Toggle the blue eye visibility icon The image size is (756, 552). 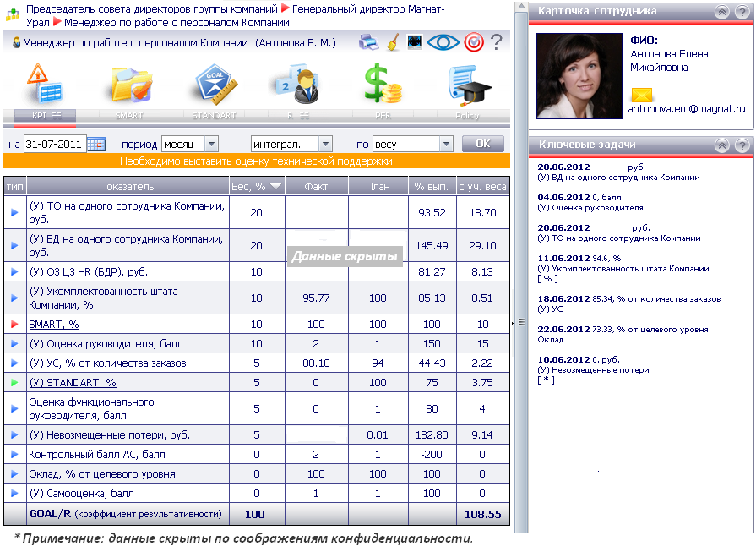443,42
